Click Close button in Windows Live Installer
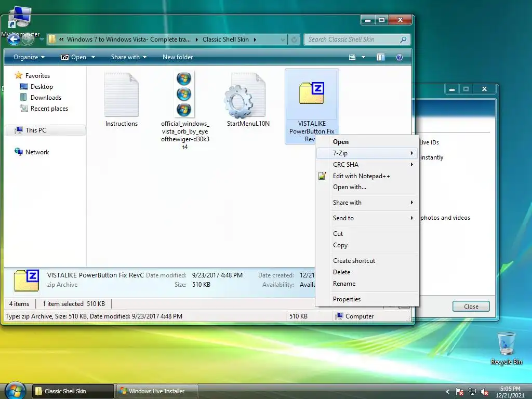Image resolution: width=532 pixels, height=399 pixels. [x=471, y=307]
